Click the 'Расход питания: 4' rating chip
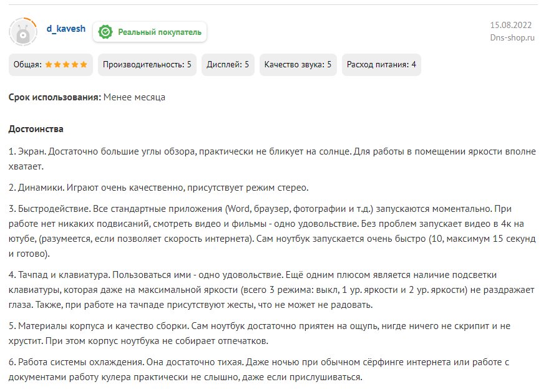The width and height of the screenshot is (546, 392). click(381, 64)
